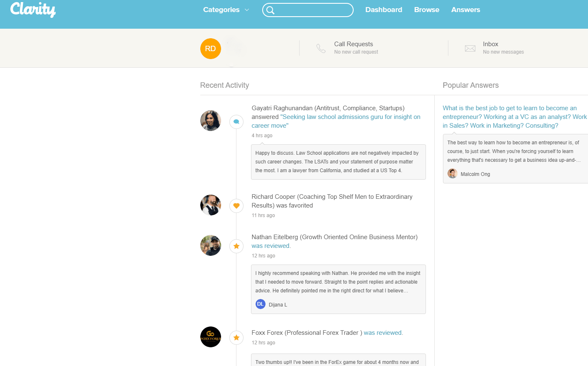Click Foxx Forex's was reviewed link

pos(383,333)
